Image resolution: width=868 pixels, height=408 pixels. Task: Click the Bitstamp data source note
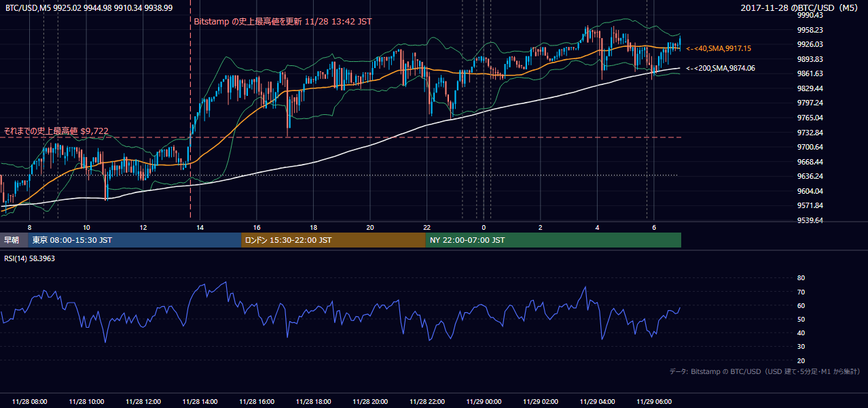click(765, 372)
